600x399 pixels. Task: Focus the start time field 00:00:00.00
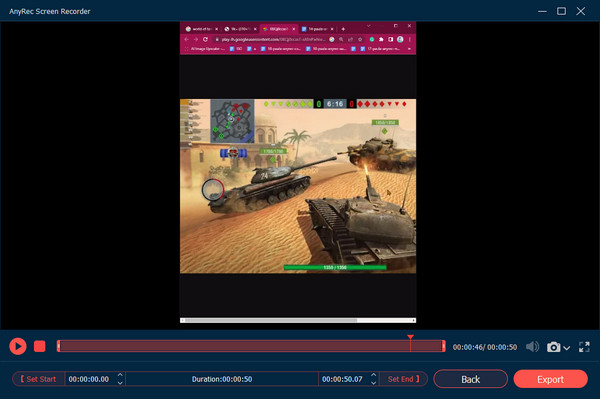pyautogui.click(x=89, y=379)
